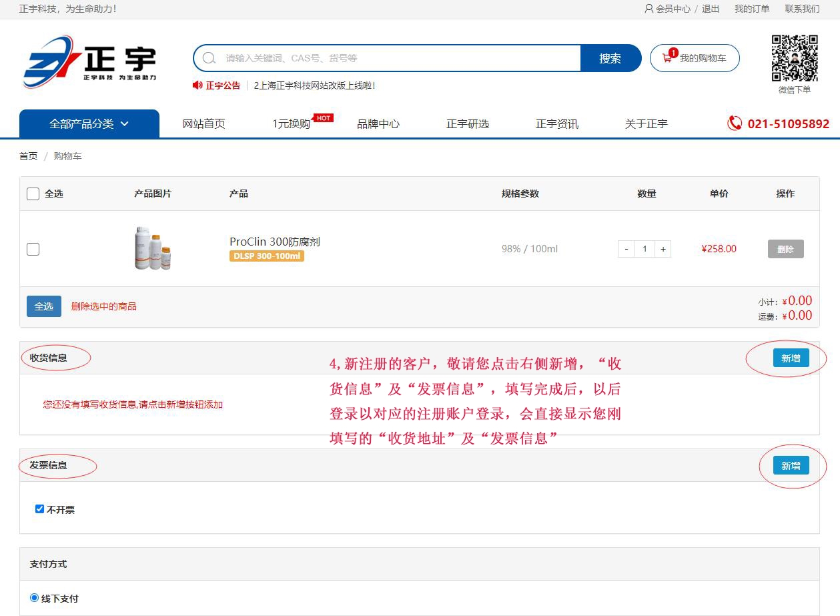Image resolution: width=840 pixels, height=616 pixels.
Task: Click the 购物车 breadcrumb text
Action: tap(67, 156)
